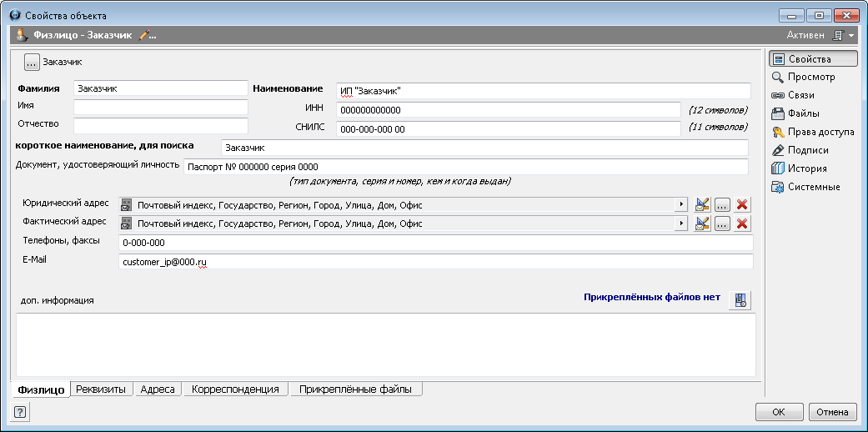
Task: Clear the Фактический адрес with red X
Action: coord(741,224)
